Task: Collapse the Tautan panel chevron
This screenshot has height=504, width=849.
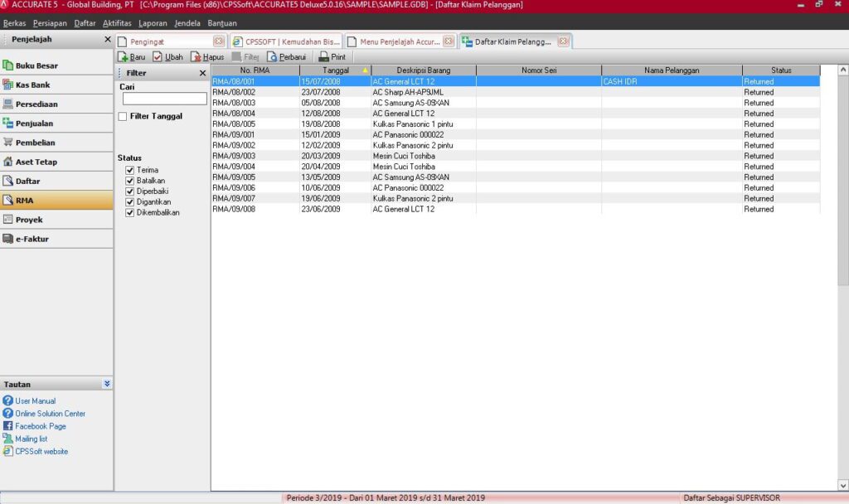Action: pos(107,384)
